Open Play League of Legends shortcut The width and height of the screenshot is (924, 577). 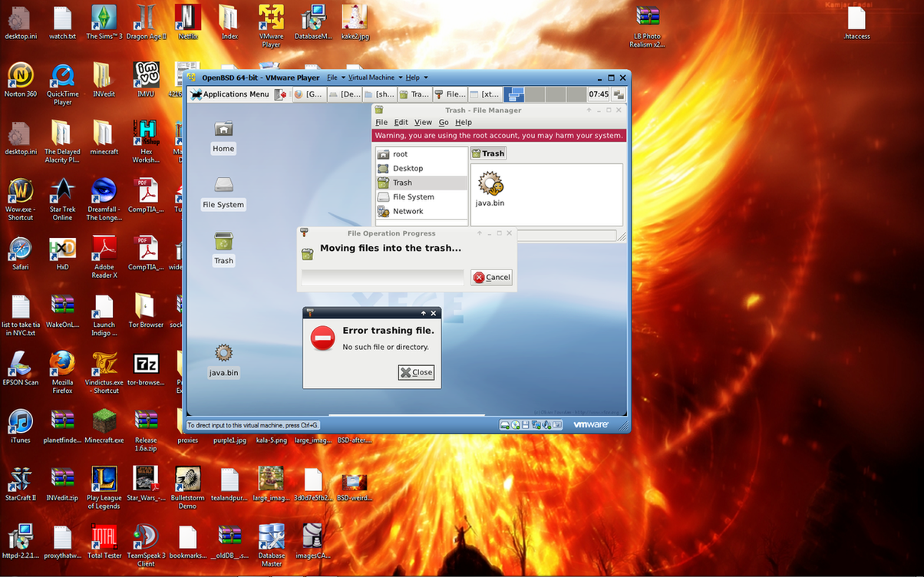[104, 488]
